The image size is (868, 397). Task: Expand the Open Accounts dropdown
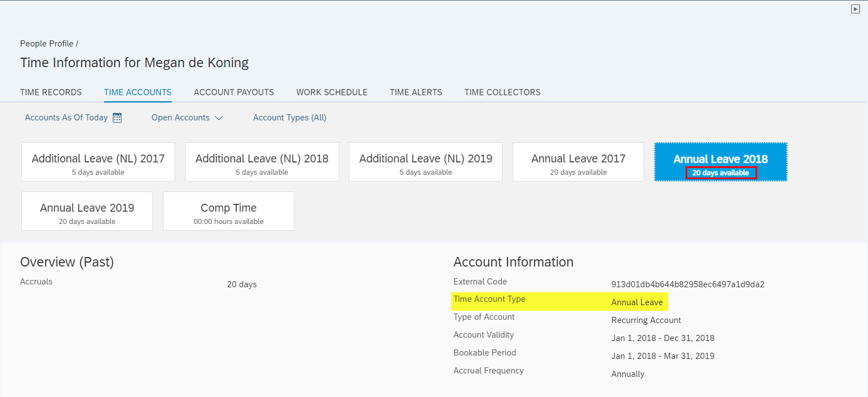click(x=187, y=118)
